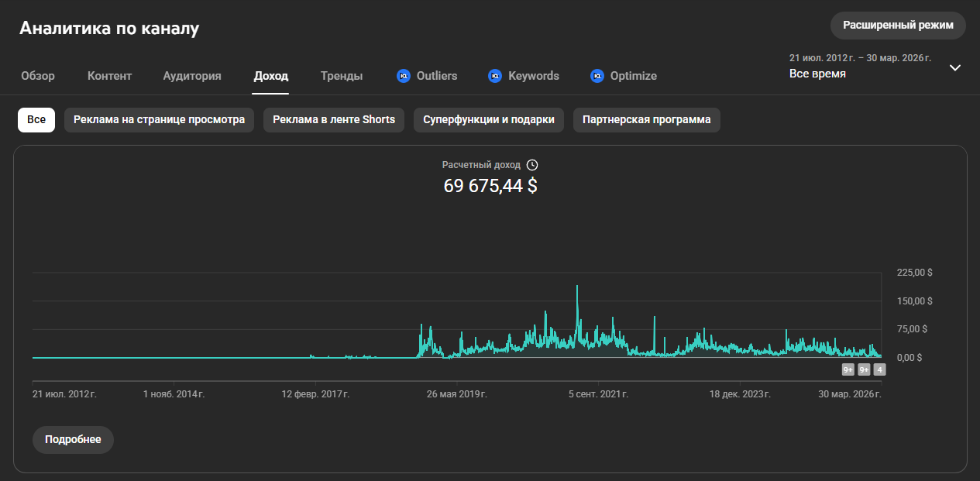Expand the date range chevron arrow
The width and height of the screenshot is (980, 481).
(955, 67)
